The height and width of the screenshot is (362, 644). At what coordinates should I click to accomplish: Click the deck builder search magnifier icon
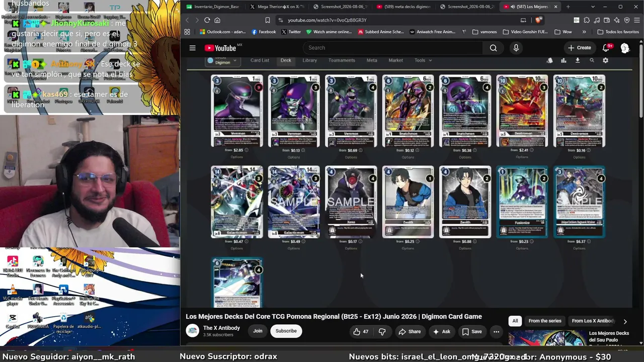pyautogui.click(x=592, y=60)
